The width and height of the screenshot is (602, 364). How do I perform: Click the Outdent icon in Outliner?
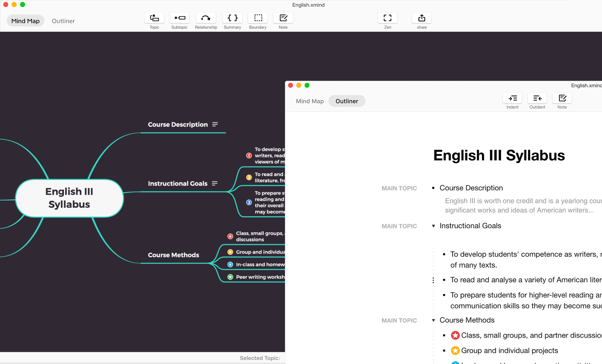pos(537,99)
